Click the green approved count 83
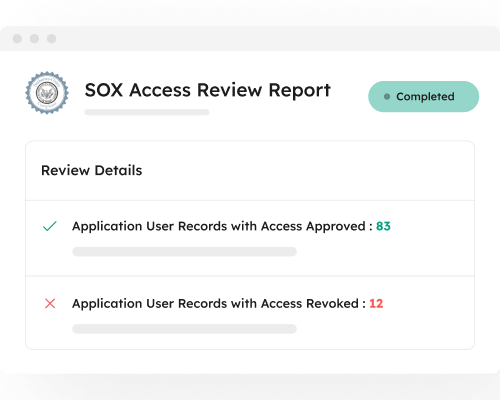The width and height of the screenshot is (500, 400). [x=383, y=226]
